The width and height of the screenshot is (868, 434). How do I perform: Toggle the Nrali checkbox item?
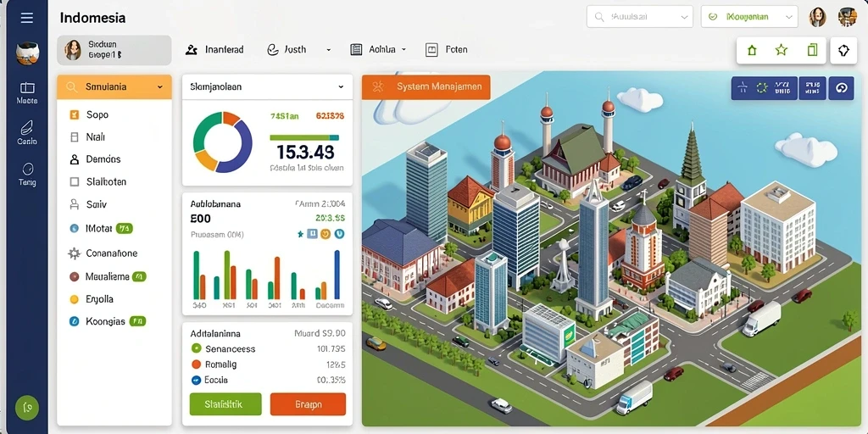75,136
